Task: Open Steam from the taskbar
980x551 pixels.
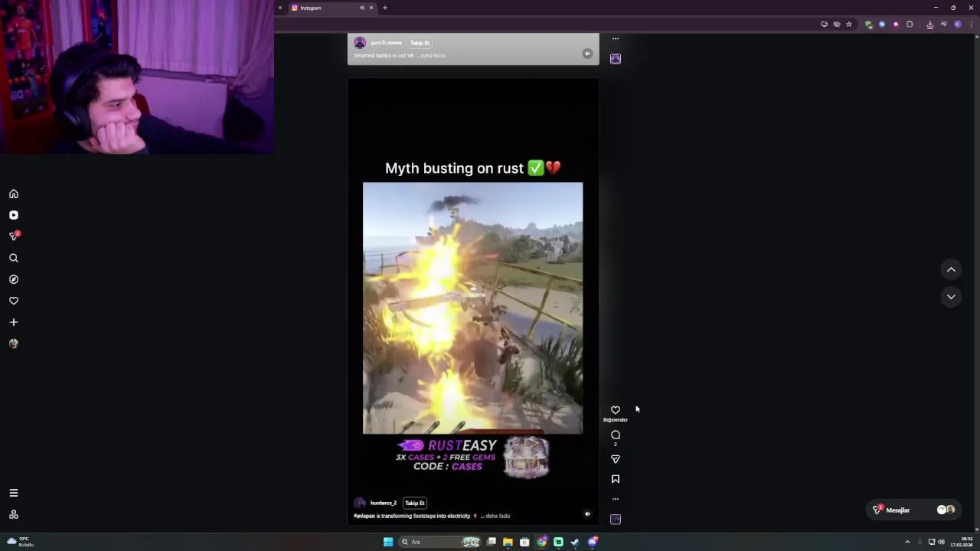Action: tap(575, 542)
